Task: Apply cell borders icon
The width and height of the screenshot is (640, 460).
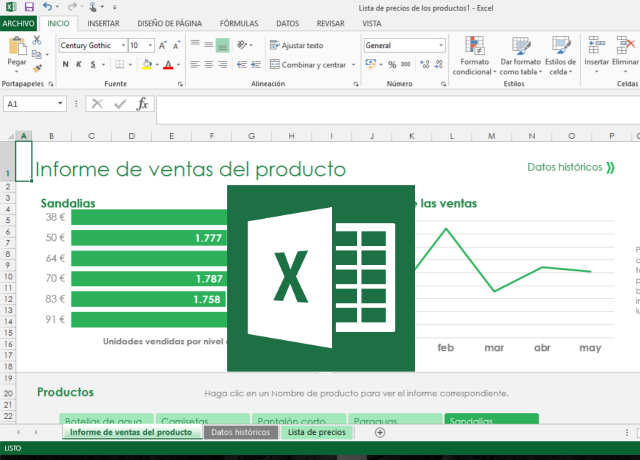Action: click(120, 64)
